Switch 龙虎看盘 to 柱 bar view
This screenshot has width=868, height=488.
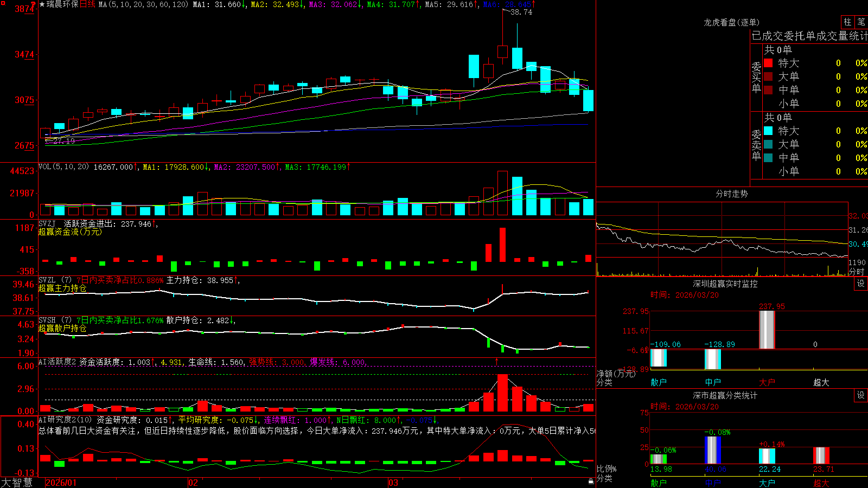(x=847, y=22)
